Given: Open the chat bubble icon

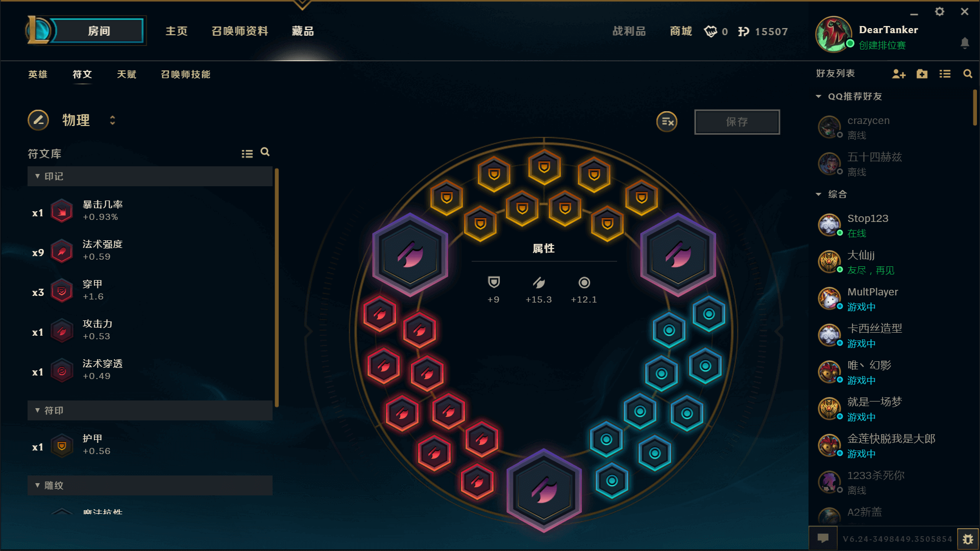Looking at the screenshot, I should click(x=823, y=538).
